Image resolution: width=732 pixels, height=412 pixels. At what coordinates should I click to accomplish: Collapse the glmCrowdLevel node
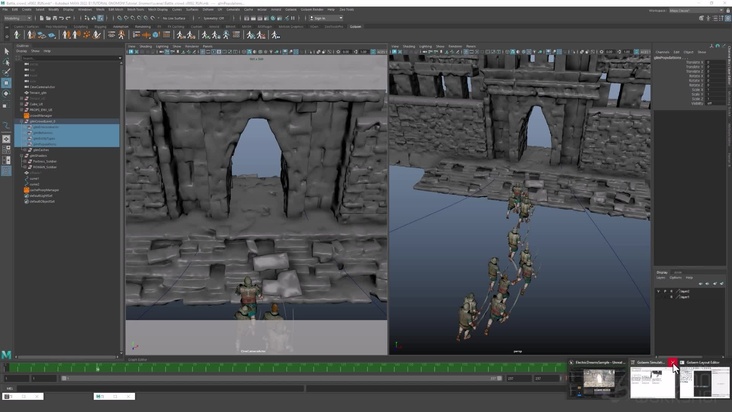click(21, 121)
